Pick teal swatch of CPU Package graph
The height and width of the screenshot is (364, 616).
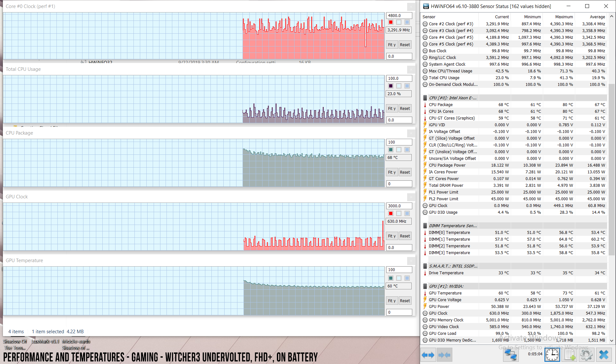pyautogui.click(x=391, y=150)
